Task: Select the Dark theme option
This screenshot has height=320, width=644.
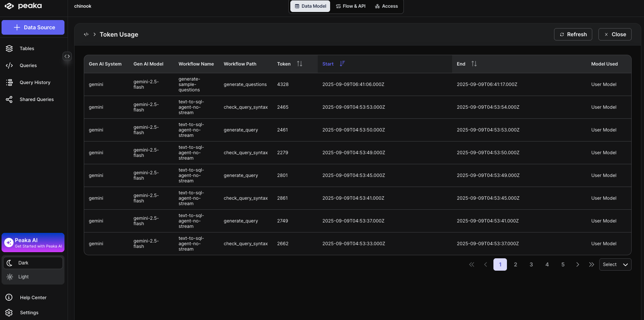Action: 33,263
